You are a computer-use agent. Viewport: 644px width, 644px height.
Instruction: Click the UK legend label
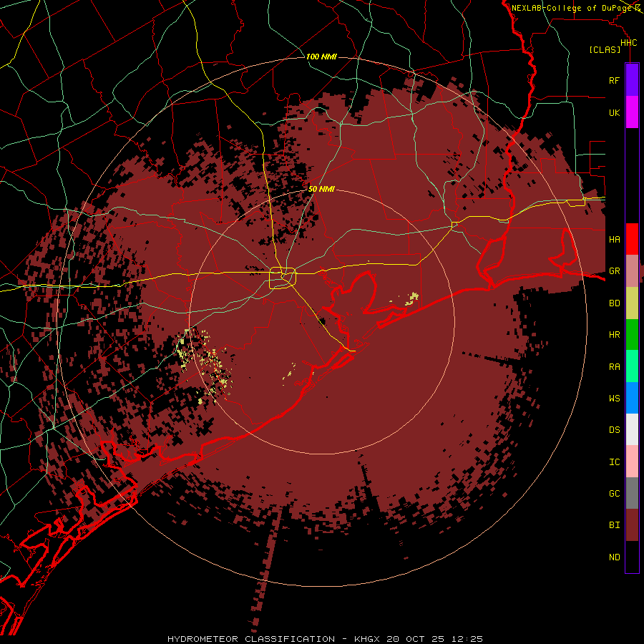(x=615, y=112)
